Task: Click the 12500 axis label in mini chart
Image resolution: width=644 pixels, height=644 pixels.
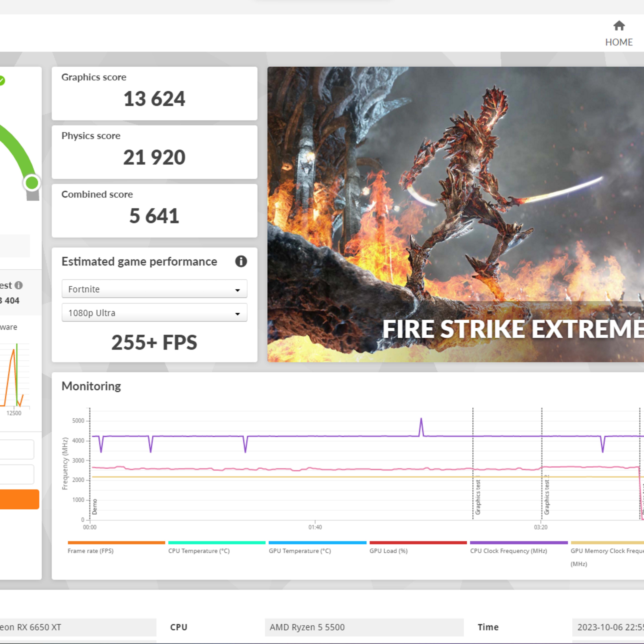Action: 14,413
